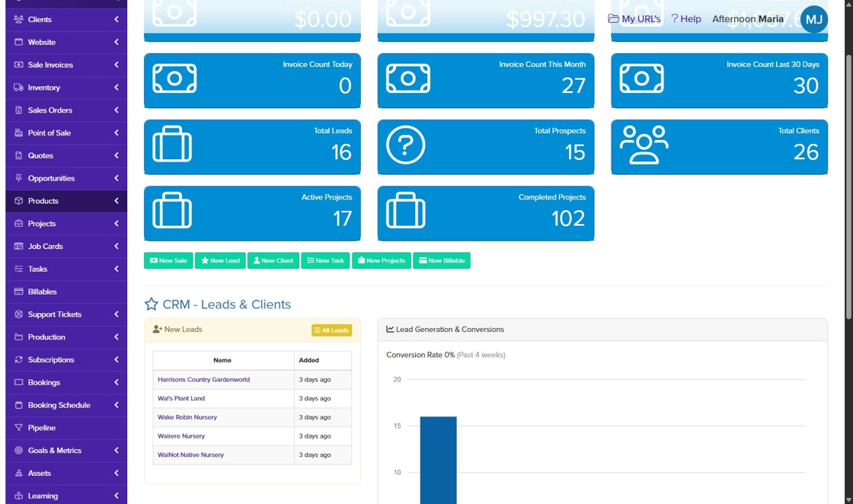Expand the Website menu chevron

[117, 42]
